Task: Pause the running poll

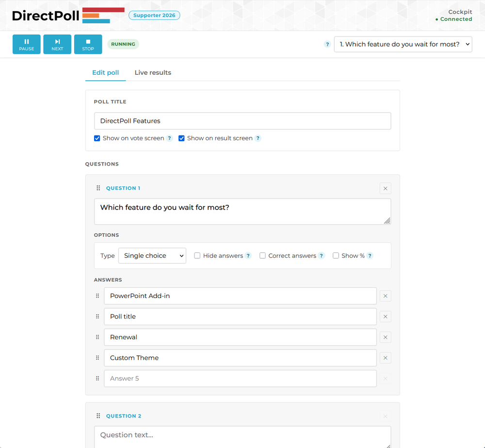Action: pyautogui.click(x=27, y=44)
